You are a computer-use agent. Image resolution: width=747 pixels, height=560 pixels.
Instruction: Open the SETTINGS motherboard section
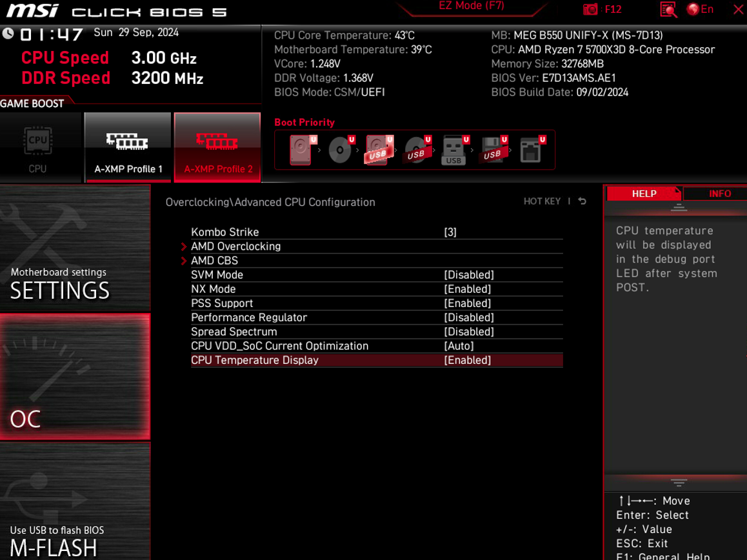point(75,248)
